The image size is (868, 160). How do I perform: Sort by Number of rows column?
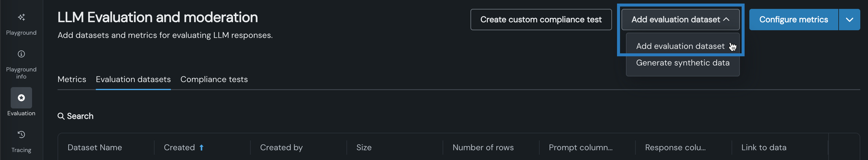[483, 148]
